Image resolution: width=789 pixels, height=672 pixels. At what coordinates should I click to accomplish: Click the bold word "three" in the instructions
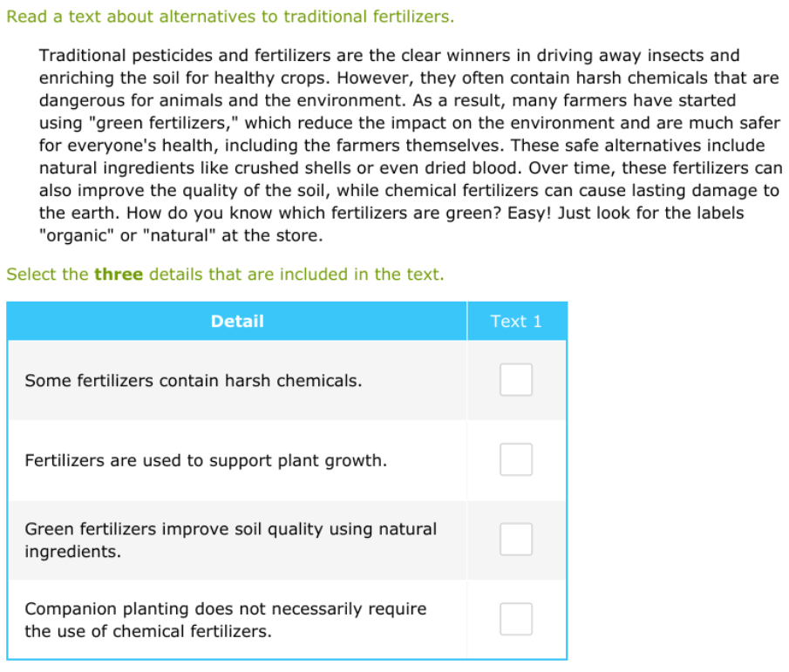119,275
